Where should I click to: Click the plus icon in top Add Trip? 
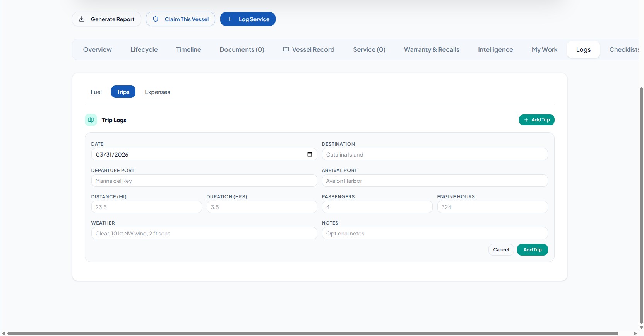tap(526, 120)
